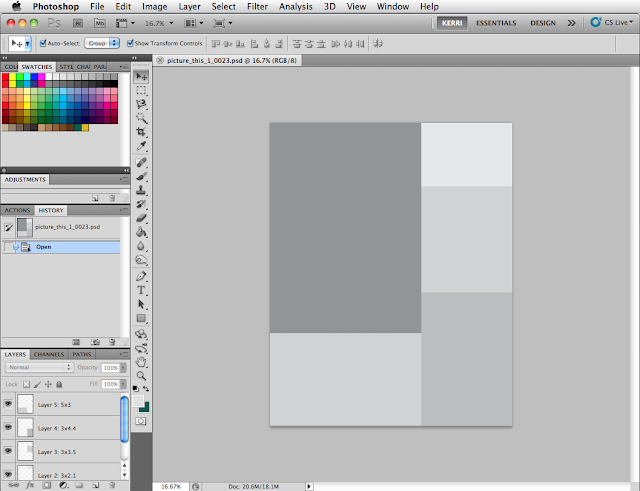
Task: Select the Eyedropper tool
Action: (x=141, y=146)
